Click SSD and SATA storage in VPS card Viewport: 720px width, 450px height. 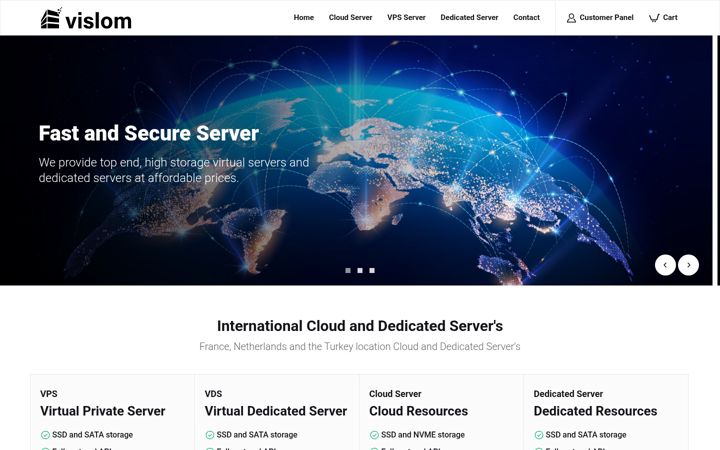tap(92, 434)
